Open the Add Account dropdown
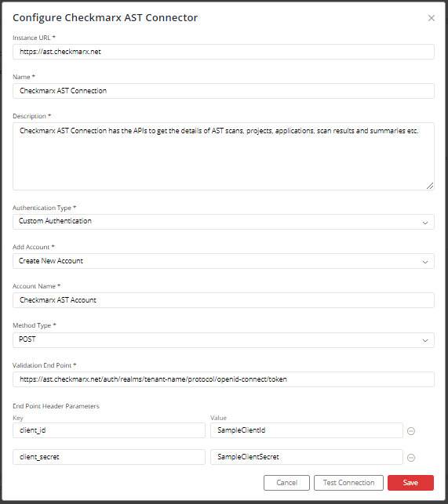 tap(224, 261)
